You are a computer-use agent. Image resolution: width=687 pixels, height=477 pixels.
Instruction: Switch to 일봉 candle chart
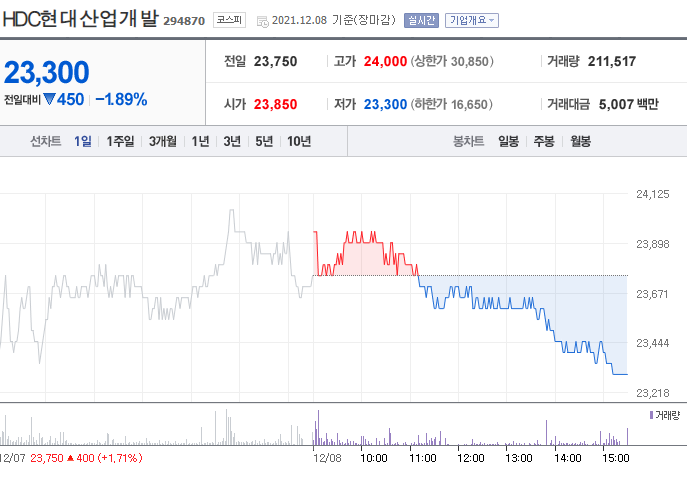point(508,141)
